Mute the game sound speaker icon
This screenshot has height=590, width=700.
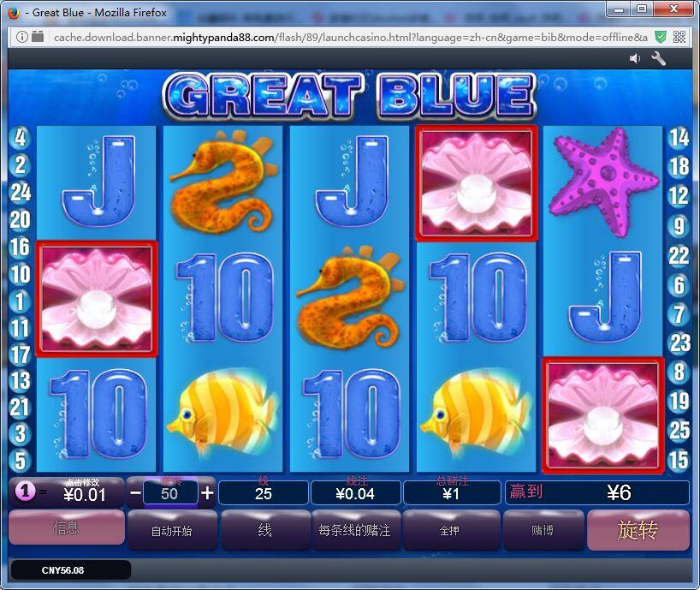coord(634,58)
